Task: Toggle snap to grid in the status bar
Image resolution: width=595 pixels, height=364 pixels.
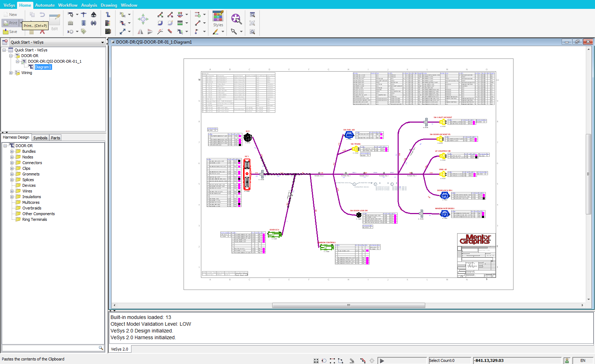Action: (316, 360)
